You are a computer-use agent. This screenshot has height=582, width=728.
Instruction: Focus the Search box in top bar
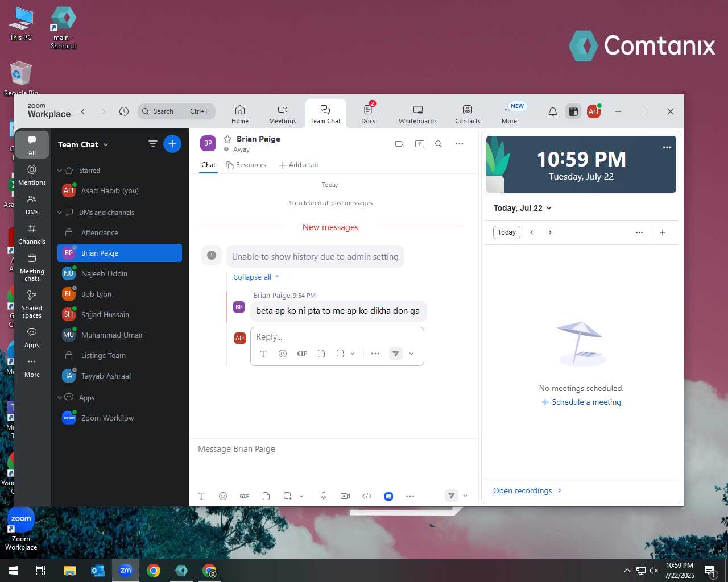pos(176,111)
